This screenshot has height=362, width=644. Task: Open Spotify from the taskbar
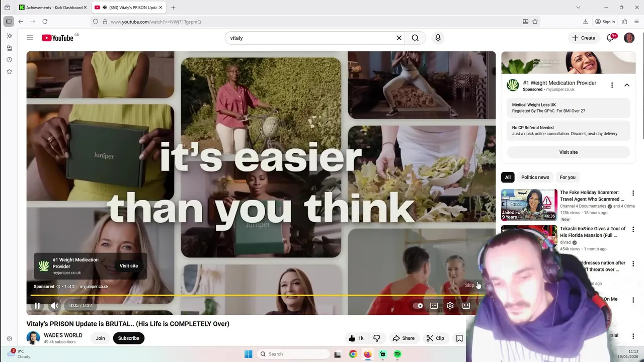point(397,354)
